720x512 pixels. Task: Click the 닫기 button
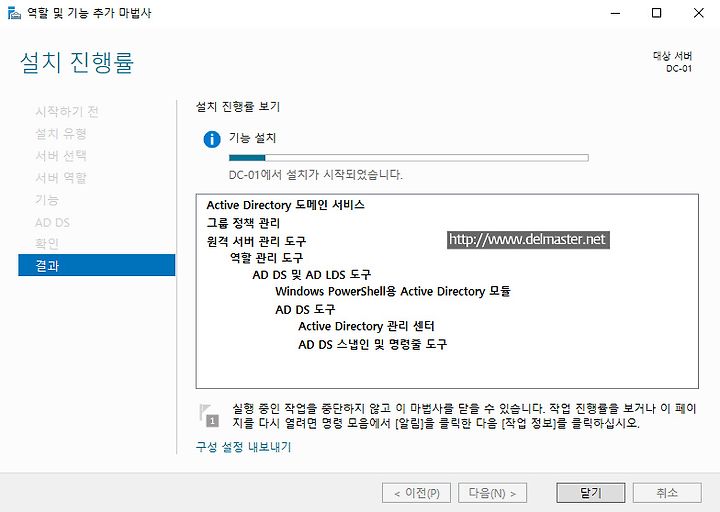[591, 493]
